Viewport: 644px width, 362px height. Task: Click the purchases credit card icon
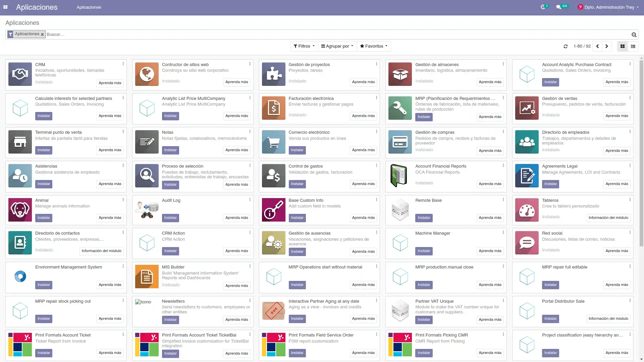click(x=400, y=142)
